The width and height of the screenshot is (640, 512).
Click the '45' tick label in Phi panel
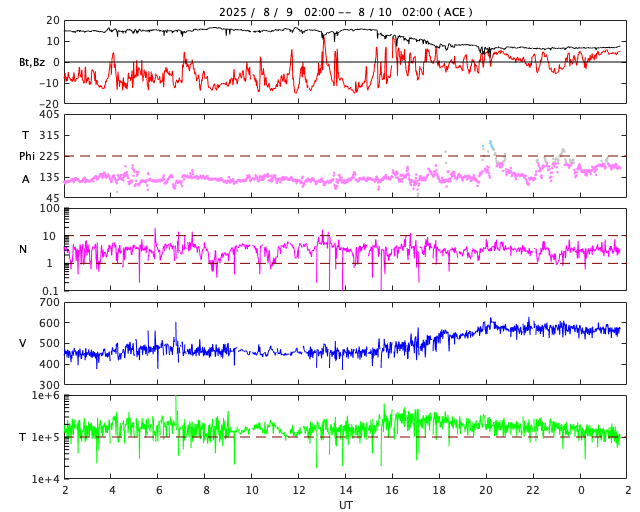[53, 198]
